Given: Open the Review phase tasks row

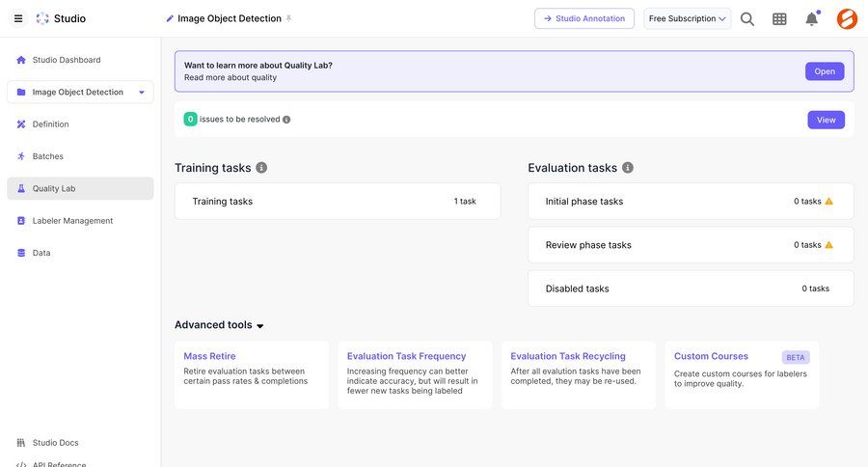Looking at the screenshot, I should (691, 245).
